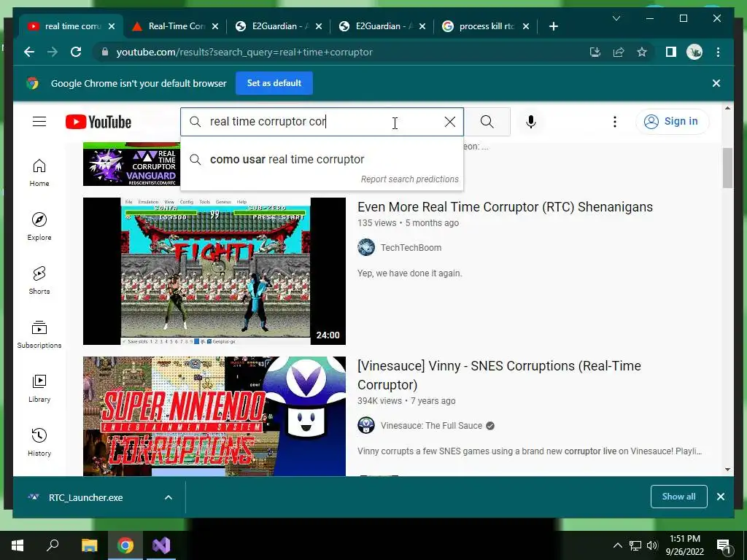Screen dimensions: 747x560
Task: Switch to the first E2Guardian tab
Action: [279, 26]
